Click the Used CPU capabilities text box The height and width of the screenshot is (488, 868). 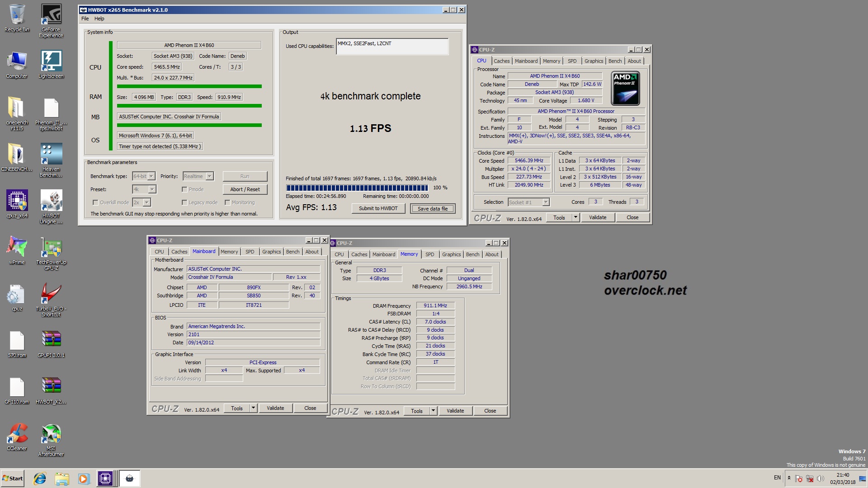coord(392,46)
